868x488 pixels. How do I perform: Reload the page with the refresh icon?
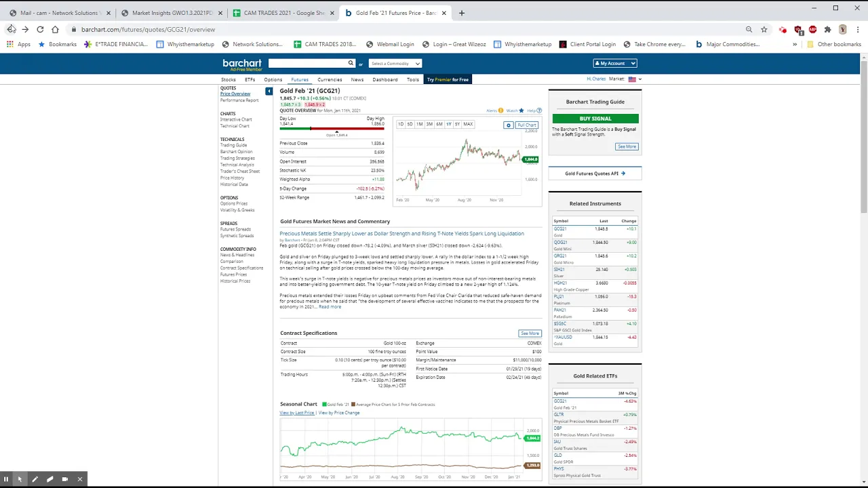pyautogui.click(x=40, y=29)
